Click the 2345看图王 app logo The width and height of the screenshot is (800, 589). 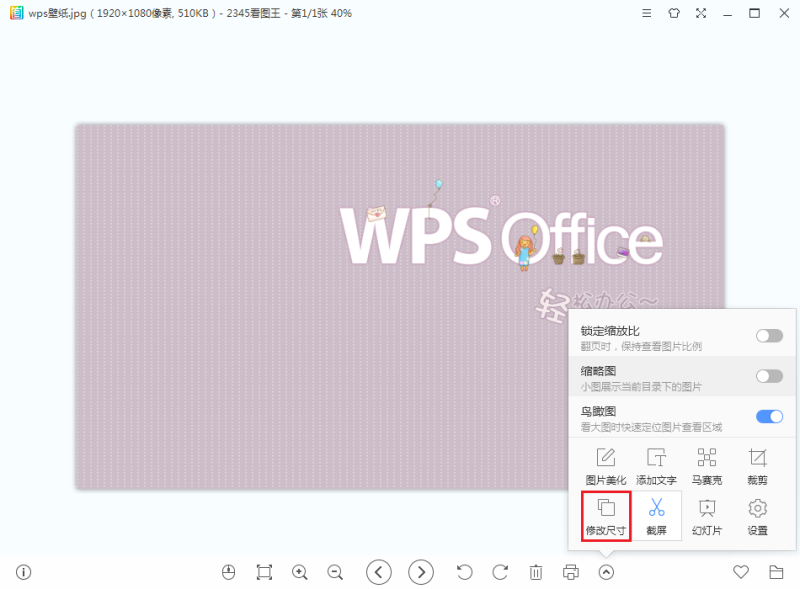[x=16, y=13]
